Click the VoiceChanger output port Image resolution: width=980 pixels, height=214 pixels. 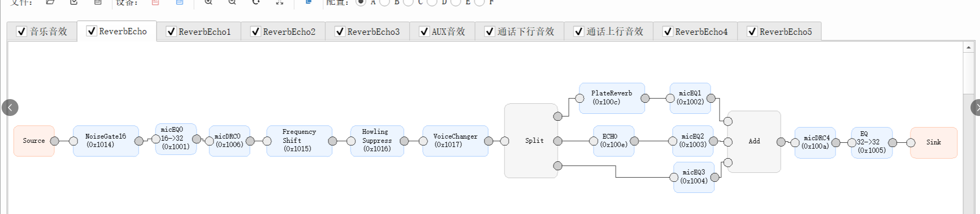coord(488,141)
